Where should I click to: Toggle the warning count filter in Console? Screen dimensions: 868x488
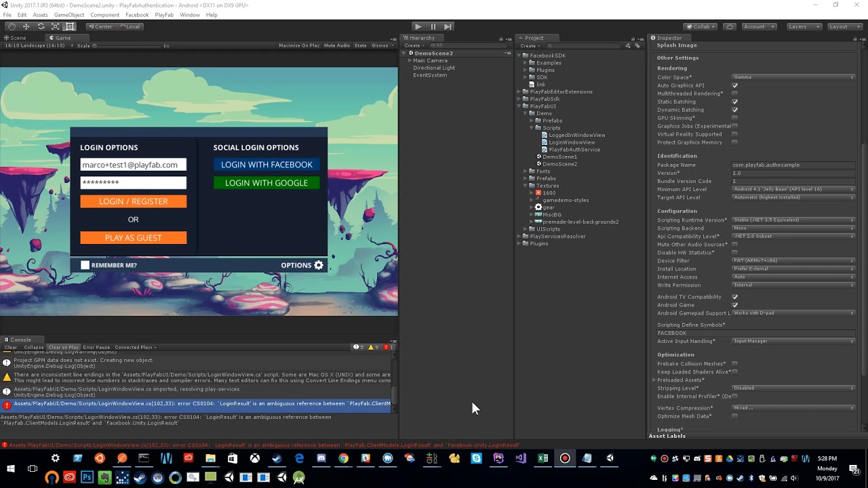coord(373,347)
